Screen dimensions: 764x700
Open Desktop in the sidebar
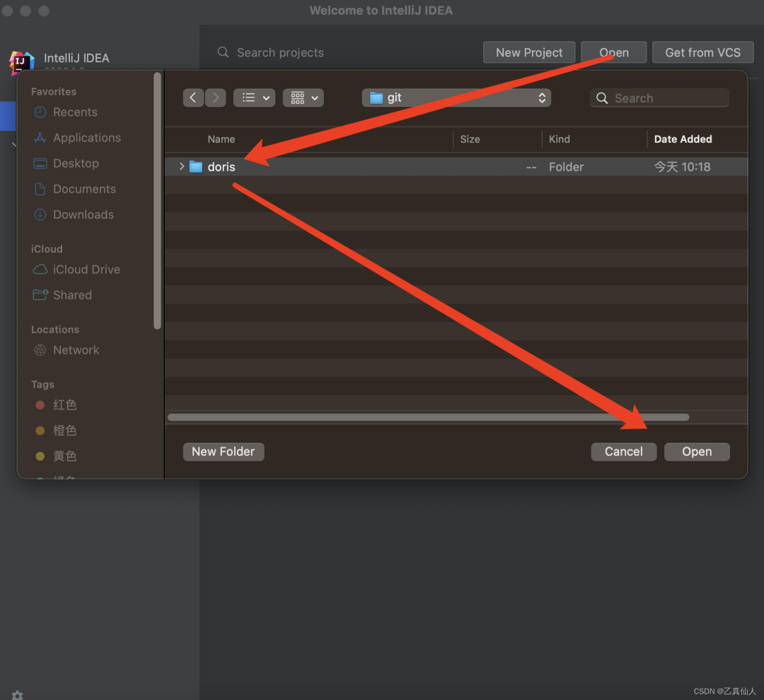[x=76, y=163]
